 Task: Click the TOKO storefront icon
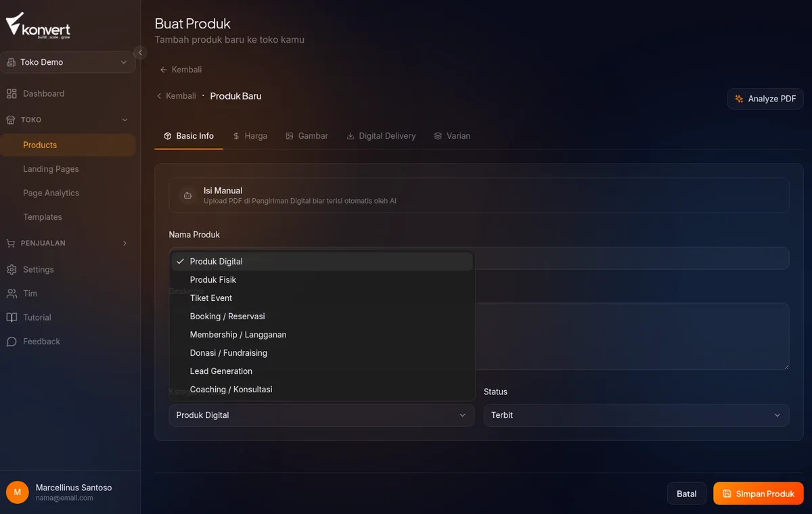tap(10, 120)
